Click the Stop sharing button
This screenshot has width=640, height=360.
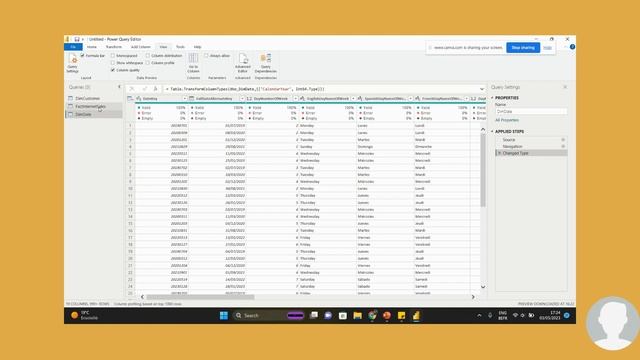pos(523,48)
